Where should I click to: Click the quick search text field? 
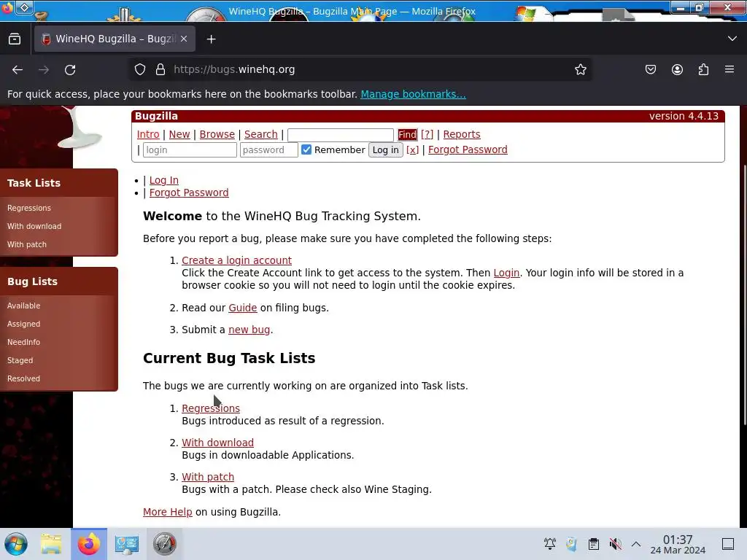(341, 135)
